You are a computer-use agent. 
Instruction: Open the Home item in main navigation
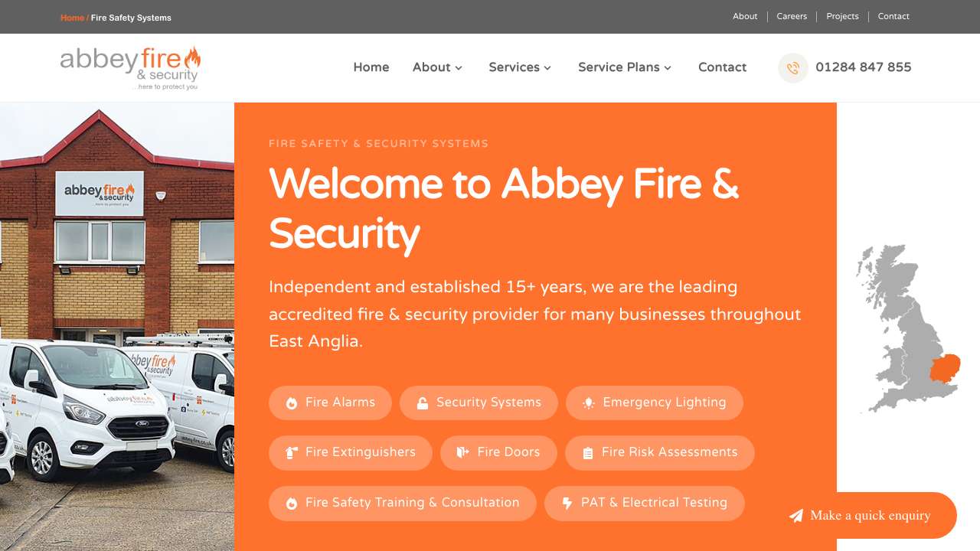pyautogui.click(x=371, y=67)
